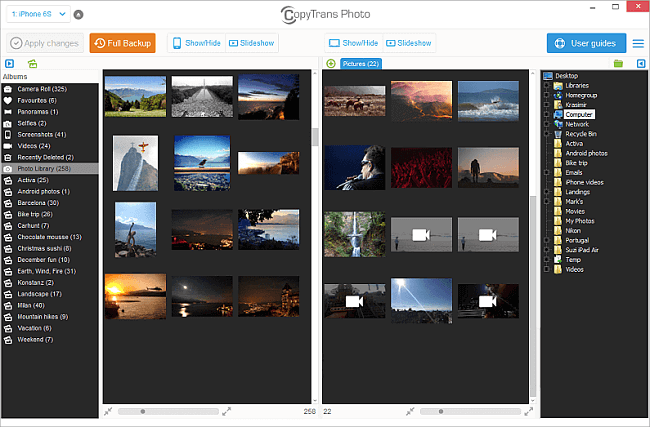
Task: Adjust the iPhone thumbnail size slider
Action: tap(143, 411)
